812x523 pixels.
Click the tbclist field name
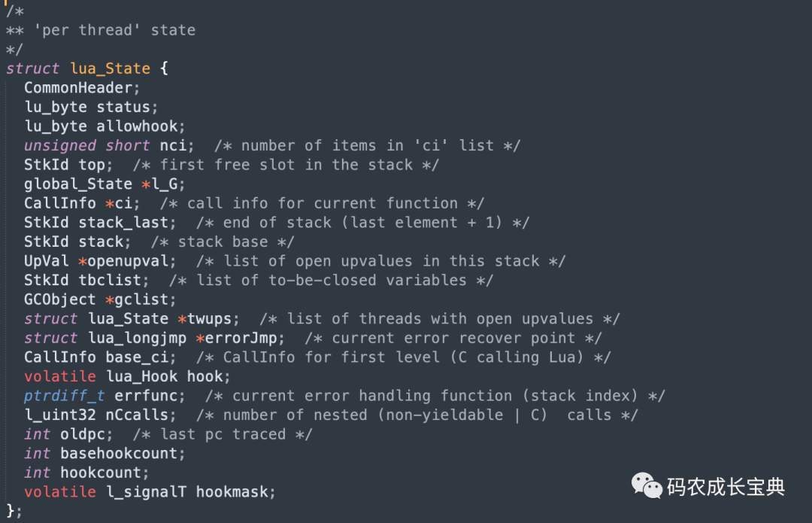coord(114,280)
